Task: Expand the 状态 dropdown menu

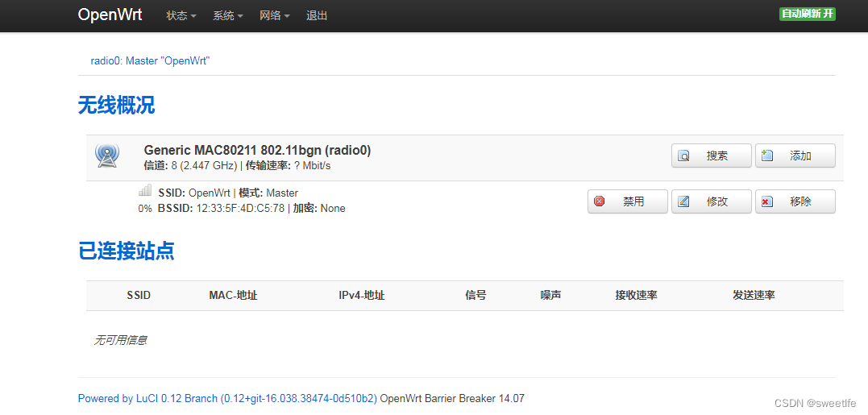Action: click(x=181, y=15)
